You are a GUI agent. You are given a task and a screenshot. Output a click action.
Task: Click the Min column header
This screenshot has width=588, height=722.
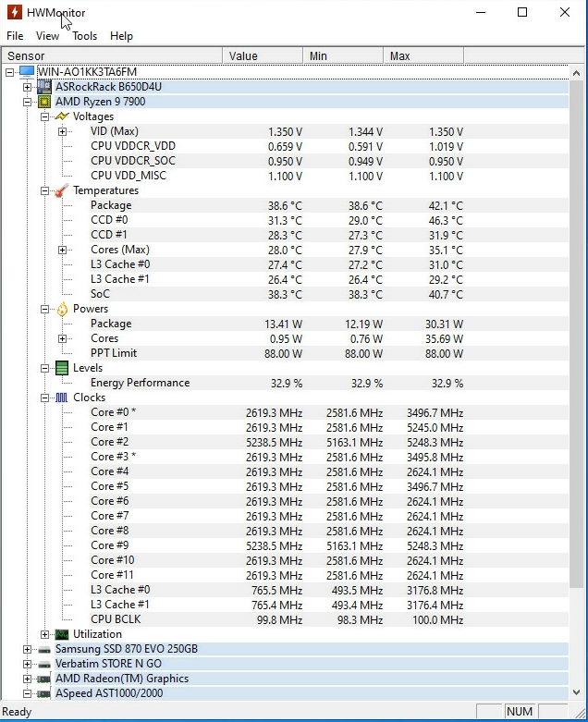[343, 55]
